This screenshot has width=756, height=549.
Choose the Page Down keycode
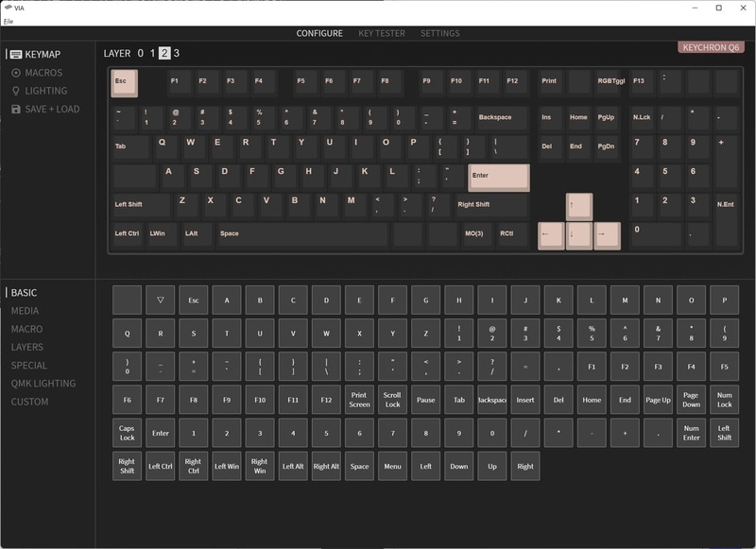[691, 400]
